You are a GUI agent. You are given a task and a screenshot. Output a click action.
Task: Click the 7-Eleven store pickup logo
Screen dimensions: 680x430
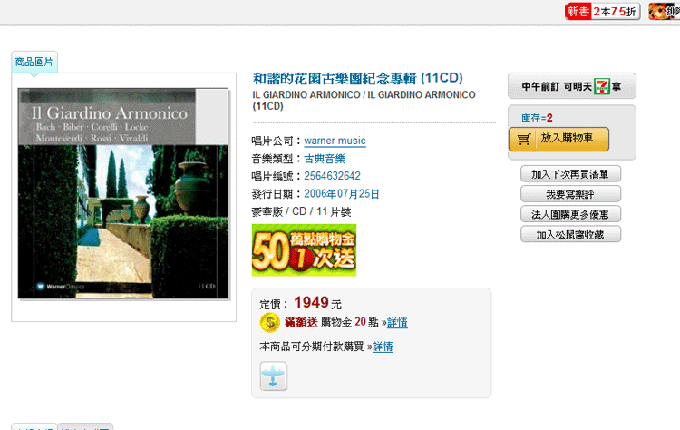pos(602,86)
